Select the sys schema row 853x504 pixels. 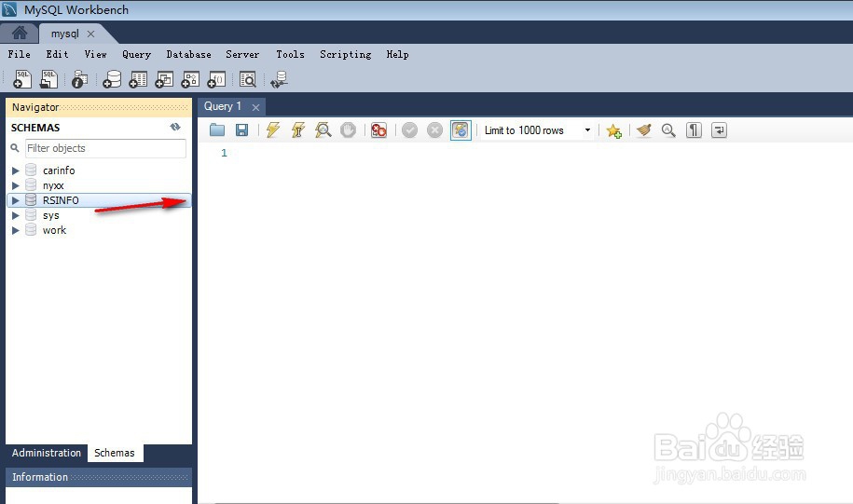click(x=99, y=215)
